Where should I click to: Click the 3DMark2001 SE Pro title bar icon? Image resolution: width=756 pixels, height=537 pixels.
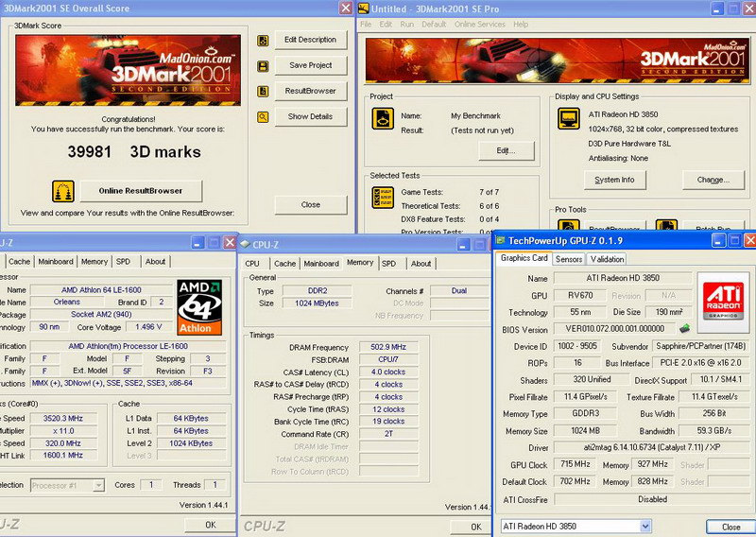[x=364, y=9]
